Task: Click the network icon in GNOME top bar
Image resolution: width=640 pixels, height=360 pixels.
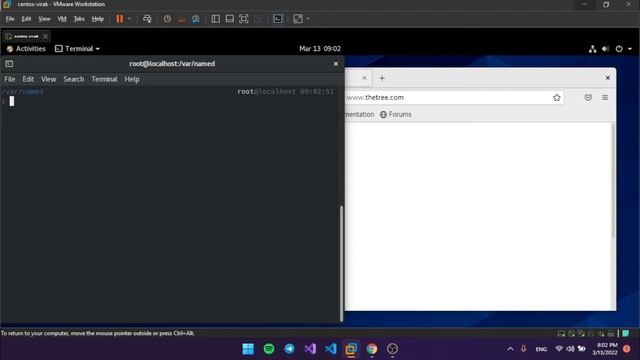Action: tap(593, 49)
